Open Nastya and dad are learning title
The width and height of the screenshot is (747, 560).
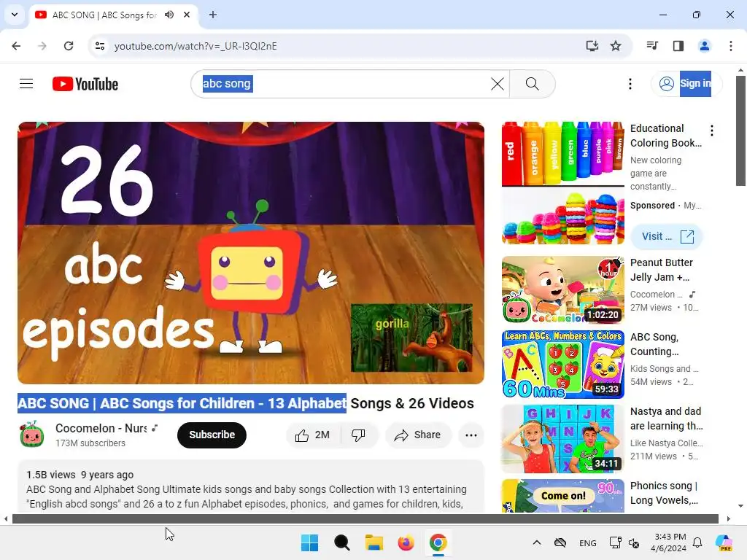click(666, 419)
